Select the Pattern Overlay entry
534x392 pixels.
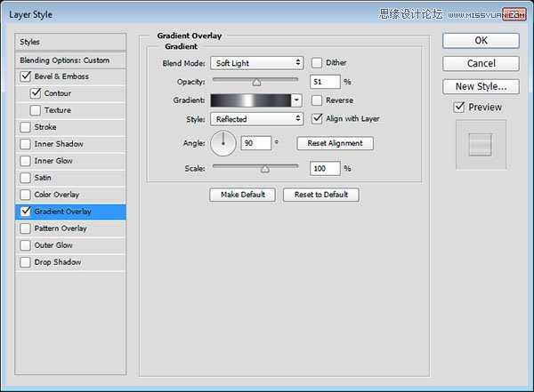60,228
